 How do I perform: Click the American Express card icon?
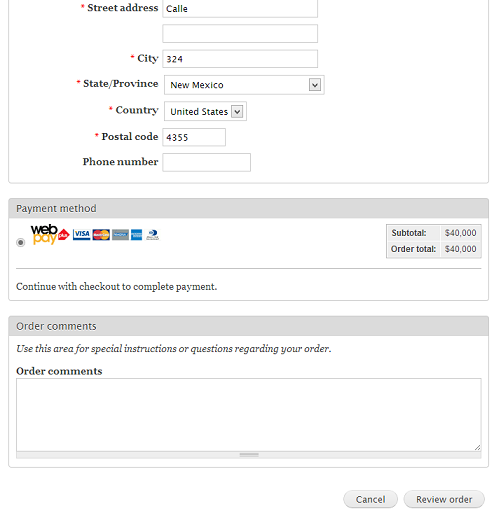coord(136,235)
